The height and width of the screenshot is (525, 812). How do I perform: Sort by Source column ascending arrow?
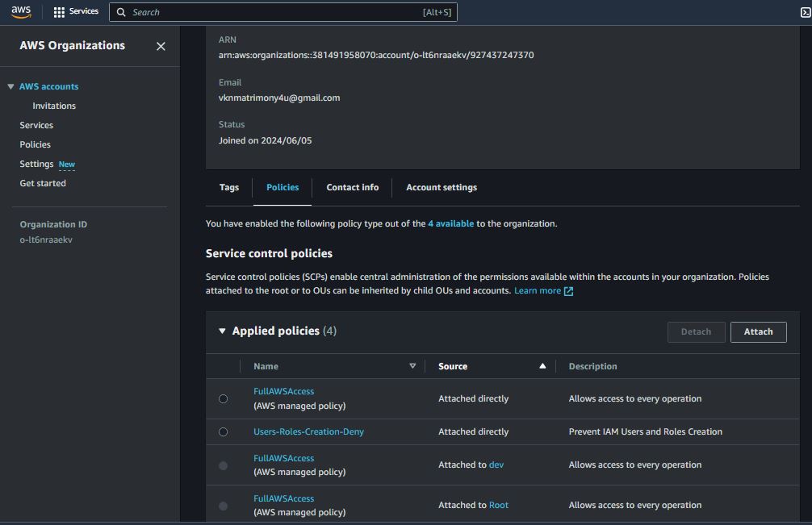542,366
